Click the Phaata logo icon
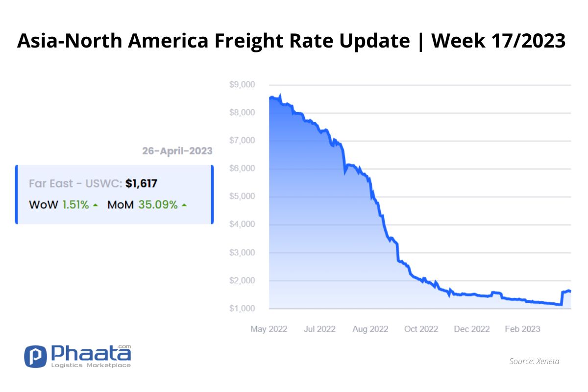This screenshot has height=392, width=588. coord(35,356)
